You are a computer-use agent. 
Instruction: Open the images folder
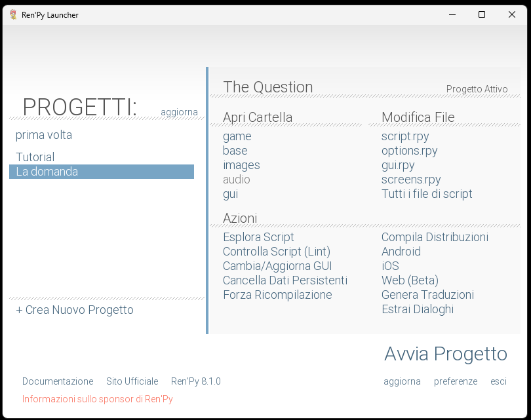click(241, 165)
